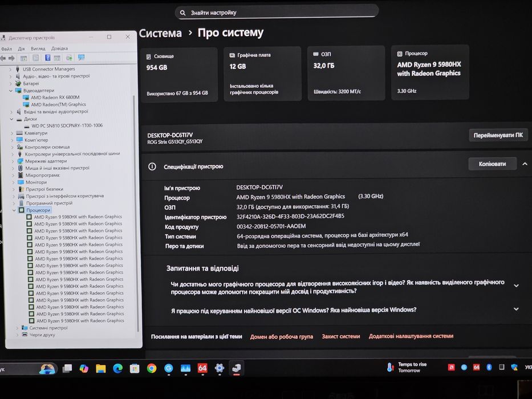Click the AMD Radeon RX 6800M adapter icon

(26, 97)
